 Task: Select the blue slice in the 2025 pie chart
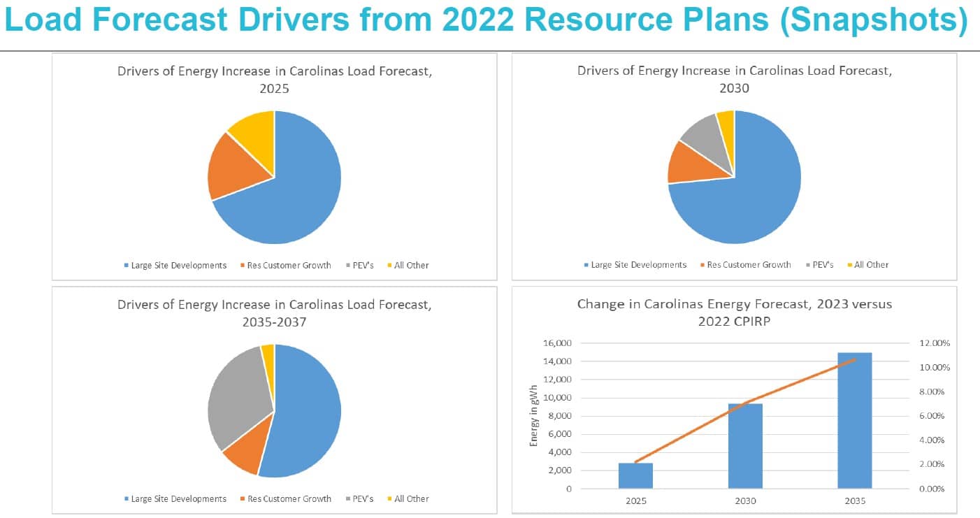pos(294,196)
